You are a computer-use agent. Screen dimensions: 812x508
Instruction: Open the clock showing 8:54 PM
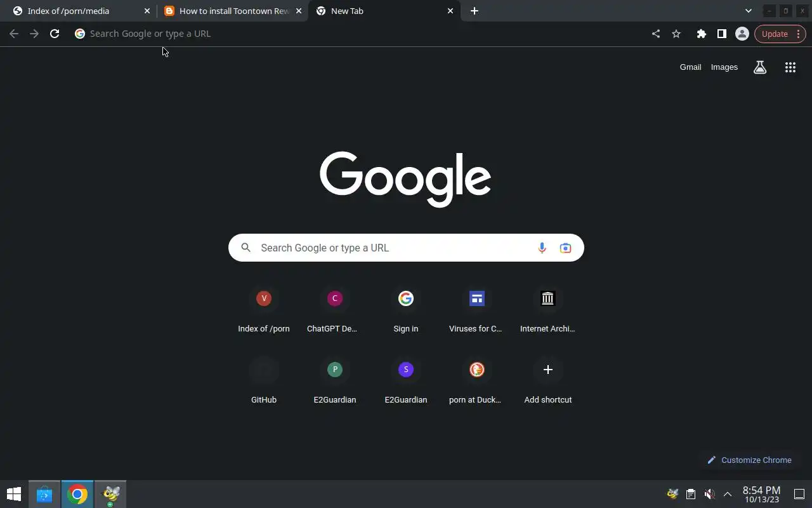761,494
